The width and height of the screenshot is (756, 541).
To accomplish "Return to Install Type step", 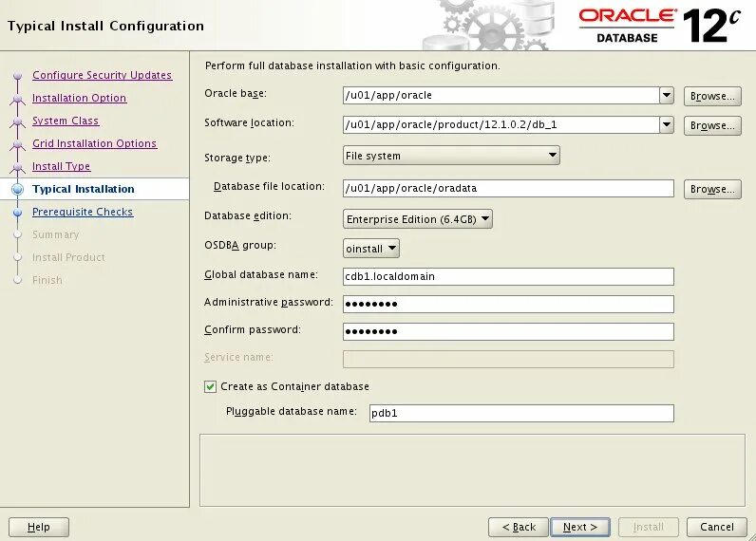I will click(x=61, y=166).
